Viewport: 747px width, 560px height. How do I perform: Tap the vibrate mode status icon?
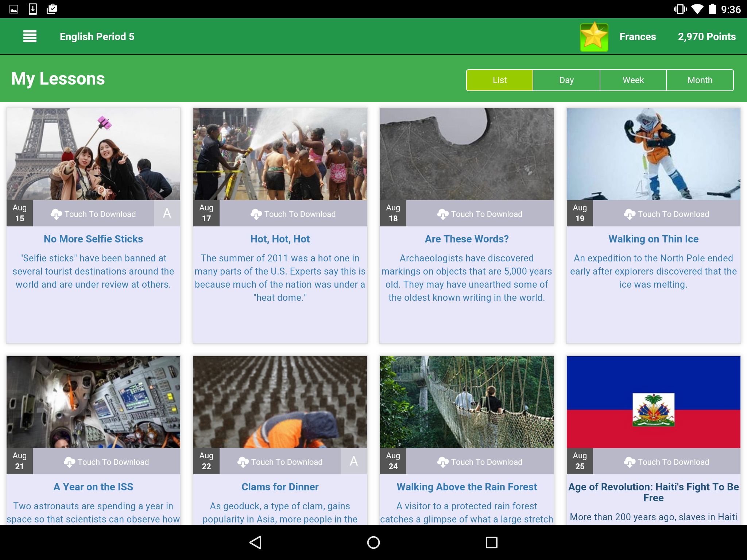pyautogui.click(x=680, y=9)
